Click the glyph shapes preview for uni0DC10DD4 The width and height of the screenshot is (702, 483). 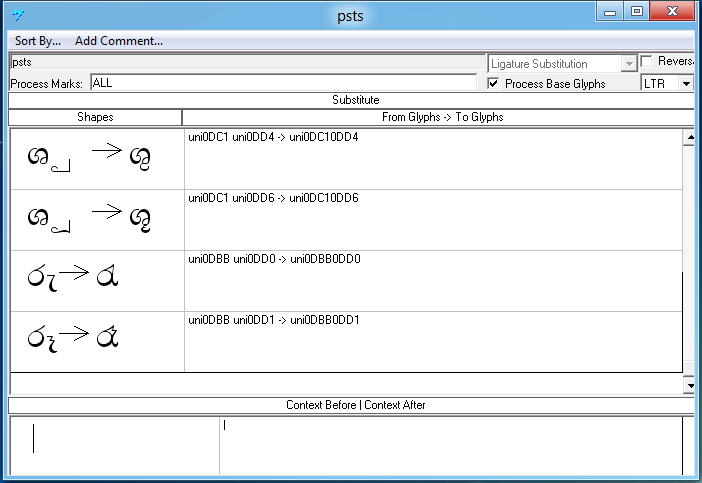[x=97, y=159]
